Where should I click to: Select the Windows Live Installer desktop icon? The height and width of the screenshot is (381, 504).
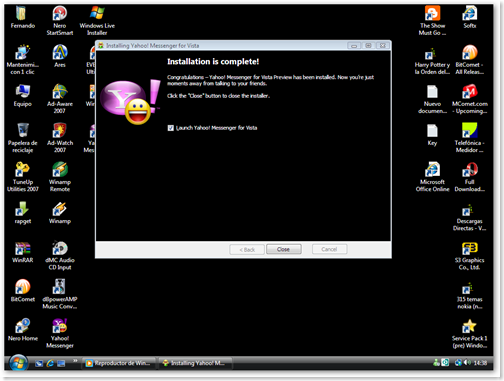click(x=97, y=21)
